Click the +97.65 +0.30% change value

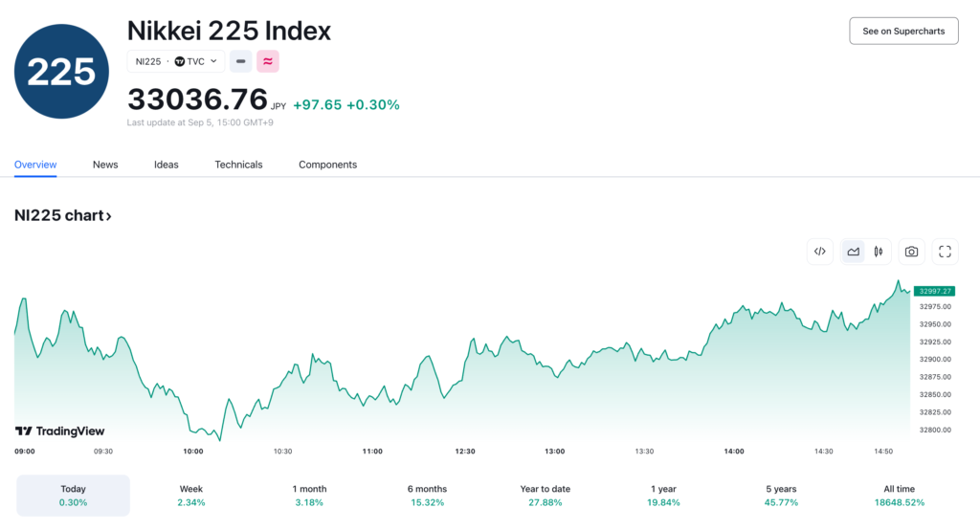[346, 105]
